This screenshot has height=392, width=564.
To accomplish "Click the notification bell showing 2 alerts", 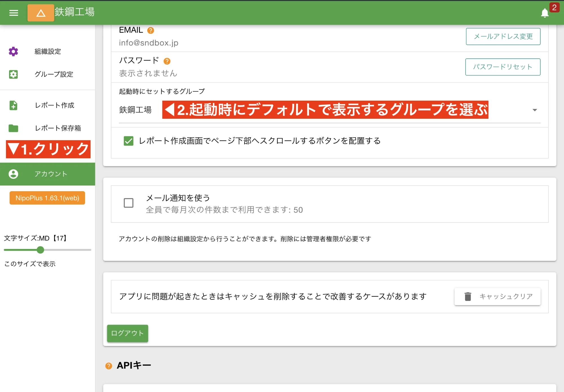I will pos(545,13).
